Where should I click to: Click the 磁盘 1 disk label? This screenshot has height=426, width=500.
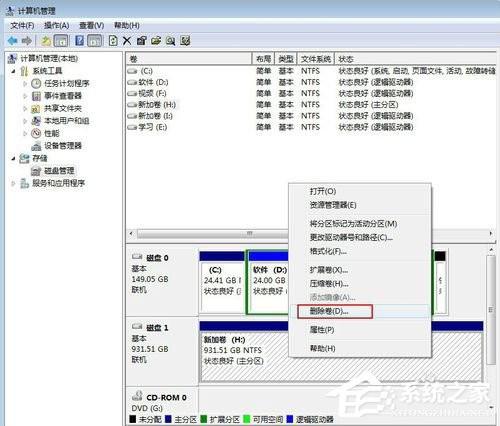click(157, 328)
